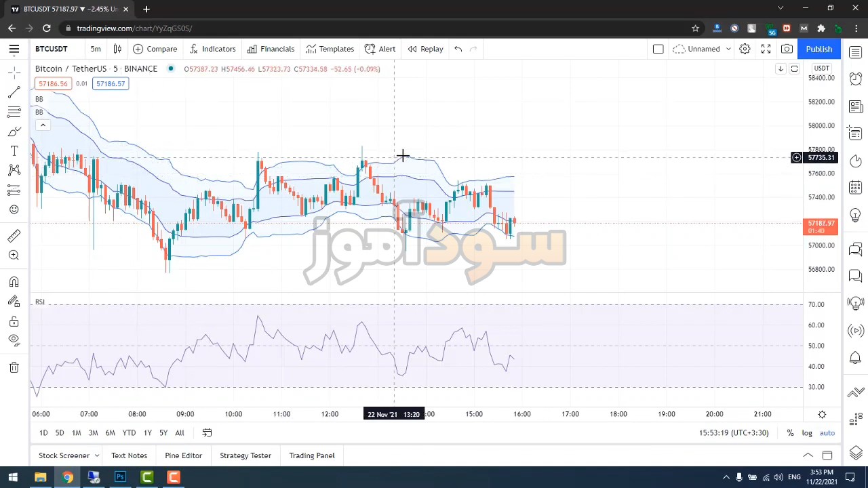Screen dimensions: 868x488
Task: Toggle auto scale mode
Action: click(827, 432)
